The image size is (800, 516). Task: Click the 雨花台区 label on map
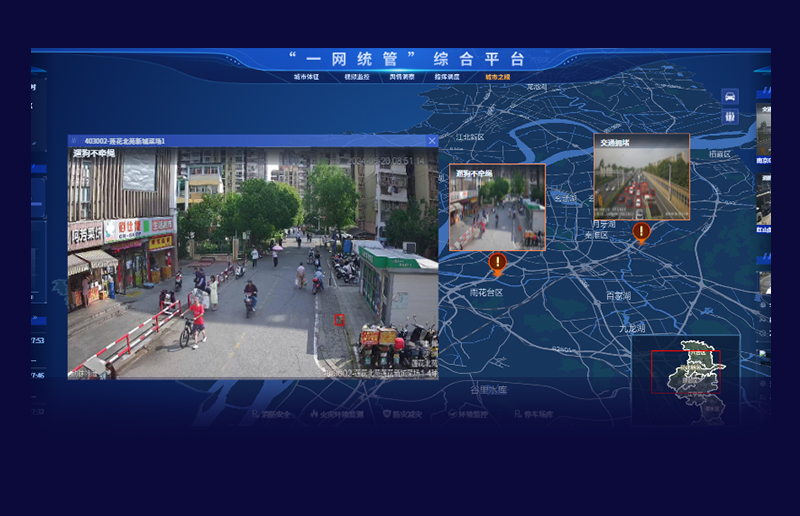487,293
